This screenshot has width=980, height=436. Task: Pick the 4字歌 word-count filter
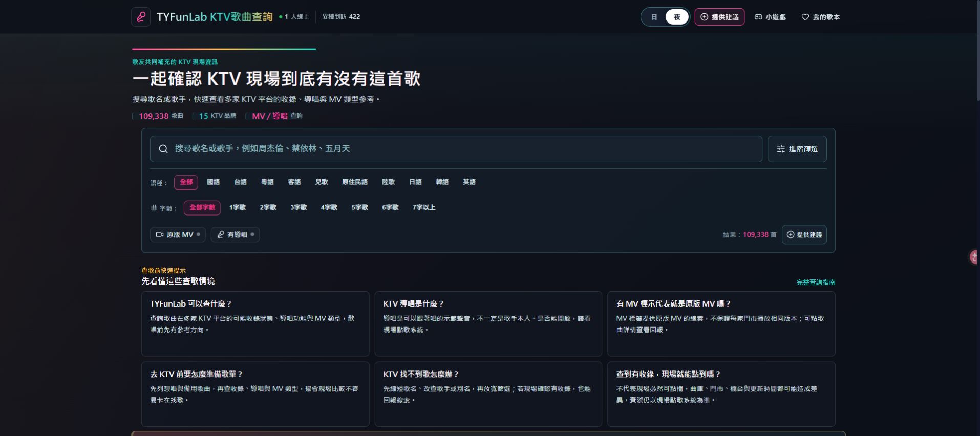329,208
